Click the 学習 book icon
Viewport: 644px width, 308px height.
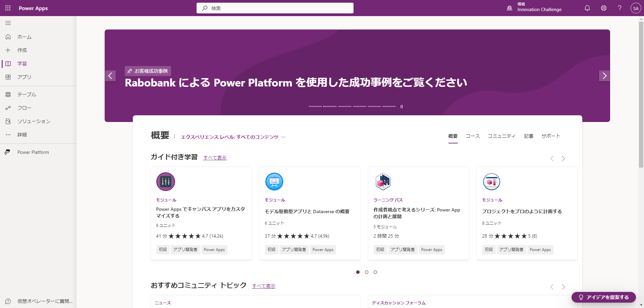(8, 64)
